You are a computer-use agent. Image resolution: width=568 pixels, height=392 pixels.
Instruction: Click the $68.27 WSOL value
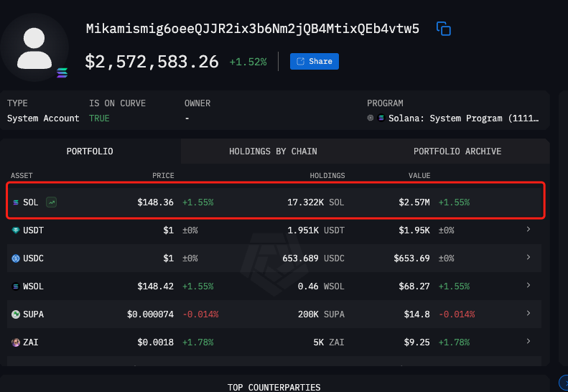[x=414, y=286]
